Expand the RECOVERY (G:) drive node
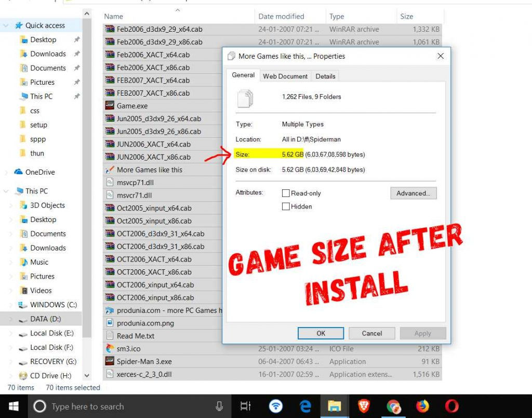Viewport: 532px width, 418px height. point(11,362)
